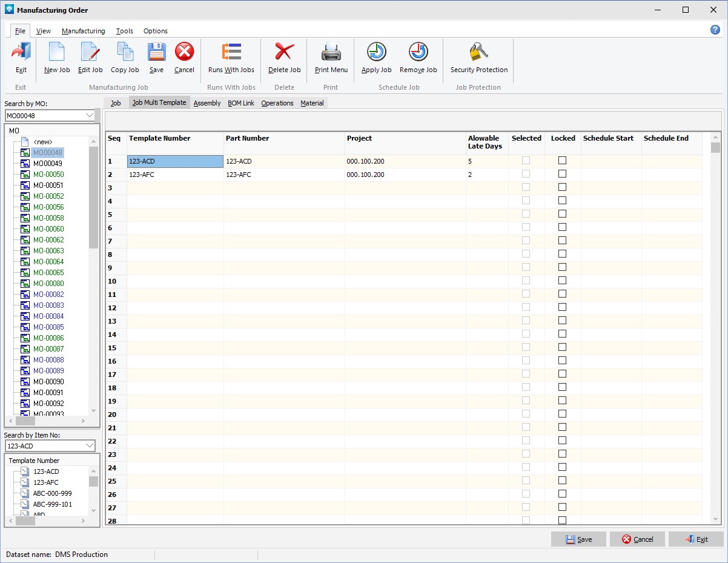Open the Search by Item No dropdown

(x=90, y=446)
